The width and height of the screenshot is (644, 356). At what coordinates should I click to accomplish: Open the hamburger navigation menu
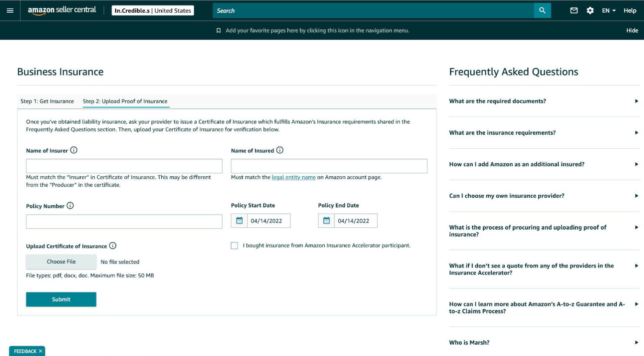pos(10,10)
